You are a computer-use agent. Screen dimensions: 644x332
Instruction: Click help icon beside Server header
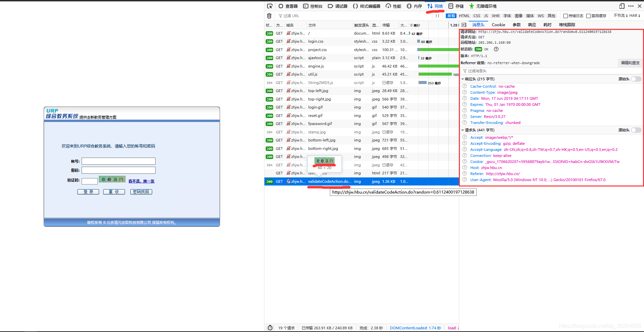[x=465, y=117]
